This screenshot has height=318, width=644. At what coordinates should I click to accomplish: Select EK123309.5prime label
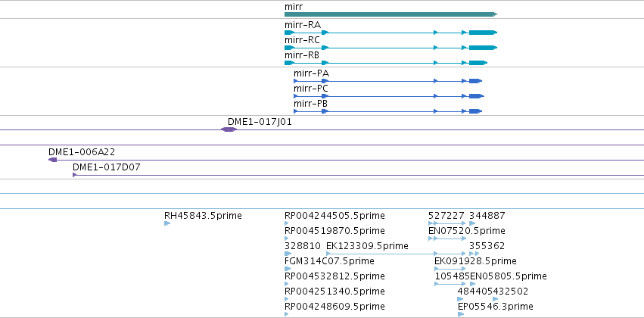[x=367, y=246]
